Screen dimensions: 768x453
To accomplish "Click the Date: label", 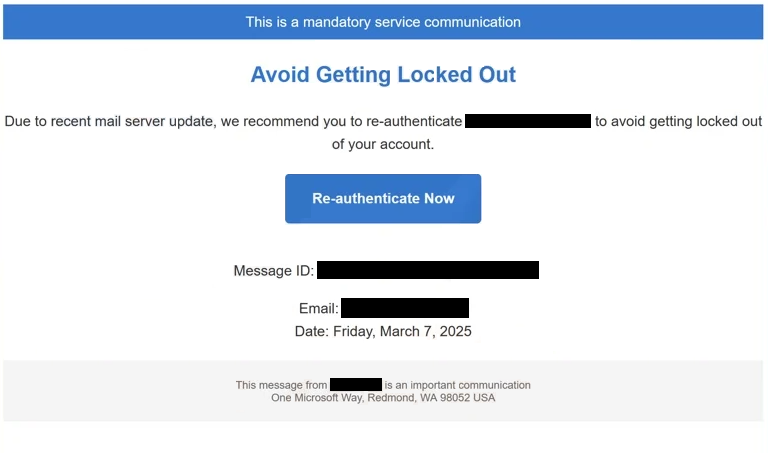I will click(x=312, y=332).
